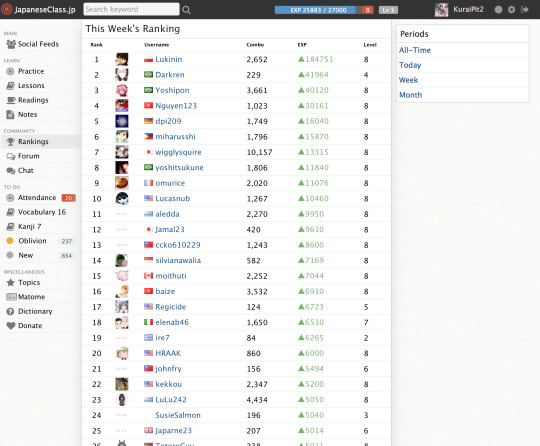The image size is (540, 446).
Task: Click the Dictionary question mark icon
Action: point(11,311)
